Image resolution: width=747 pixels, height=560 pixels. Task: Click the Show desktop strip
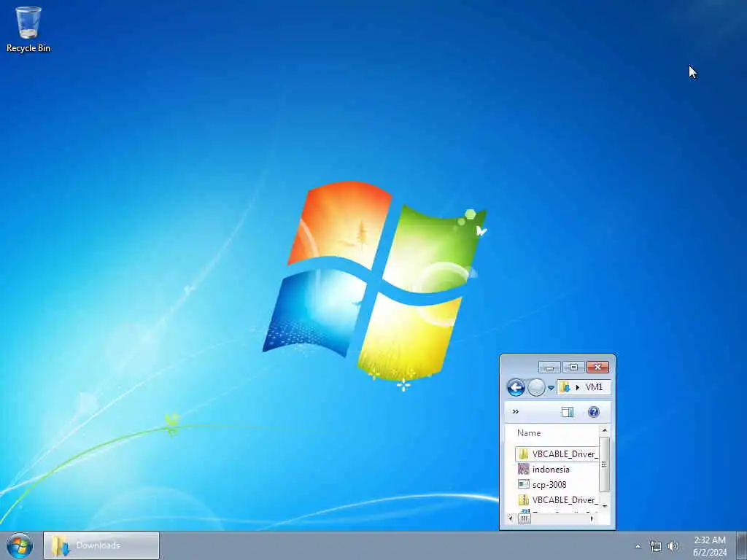pos(741,545)
